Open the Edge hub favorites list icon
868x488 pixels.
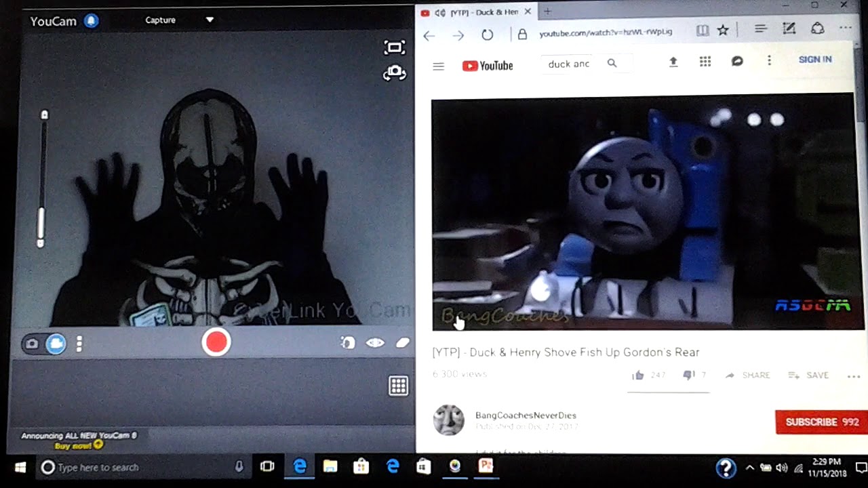coord(760,29)
